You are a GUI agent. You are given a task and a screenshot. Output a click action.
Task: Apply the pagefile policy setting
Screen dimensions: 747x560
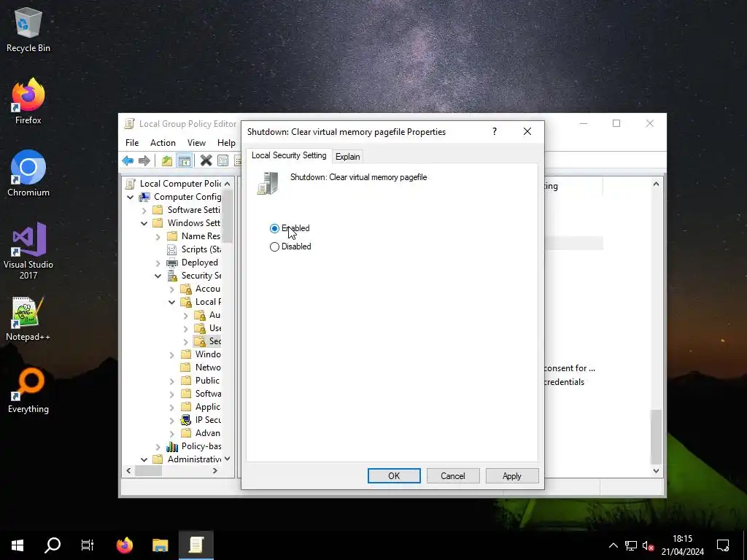[511, 475]
